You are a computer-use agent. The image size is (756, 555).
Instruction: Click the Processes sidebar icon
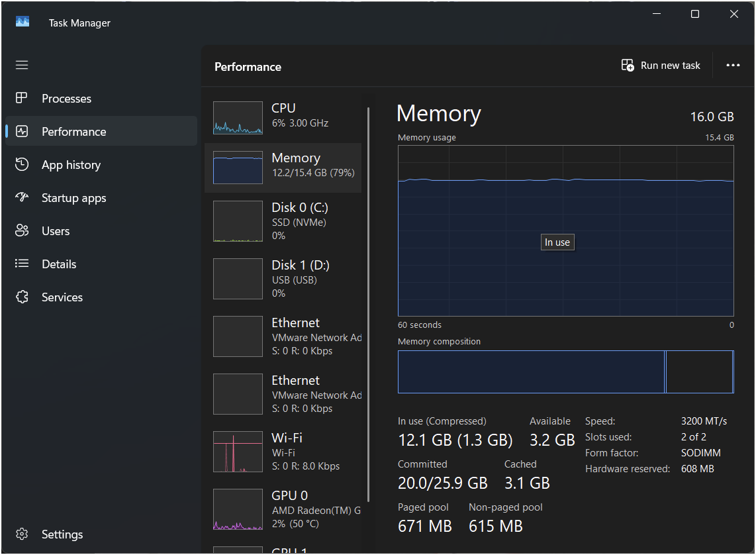(22, 99)
